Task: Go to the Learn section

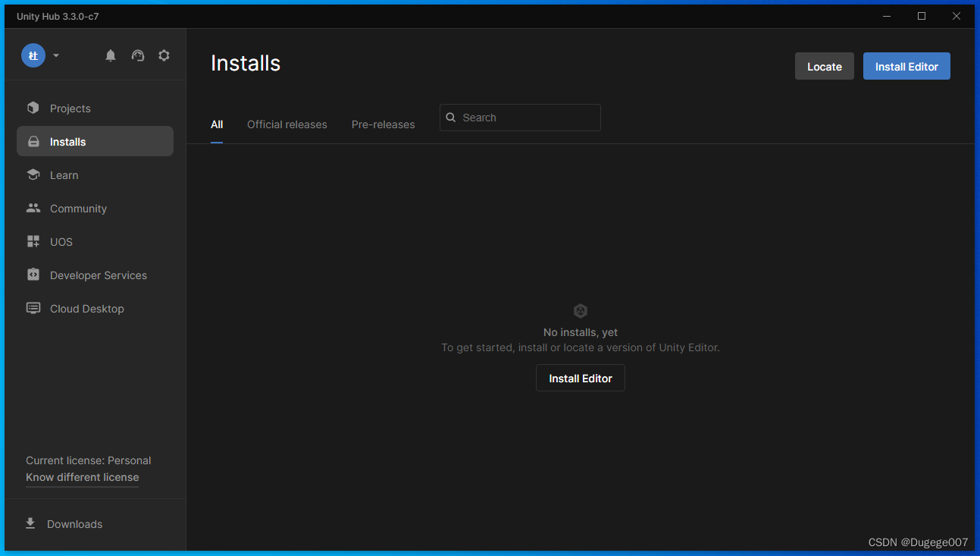Action: pyautogui.click(x=95, y=175)
